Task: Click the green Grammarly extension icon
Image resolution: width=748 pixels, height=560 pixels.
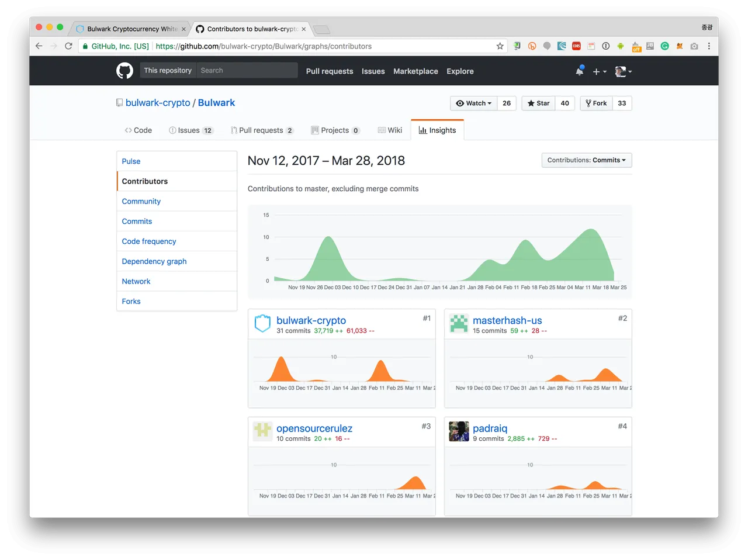Action: (665, 46)
